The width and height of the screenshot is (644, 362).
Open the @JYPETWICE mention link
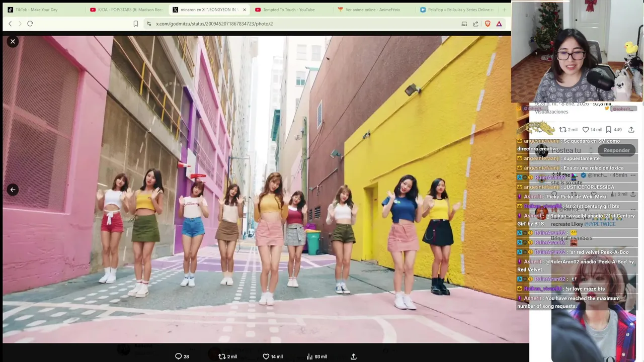(x=599, y=224)
